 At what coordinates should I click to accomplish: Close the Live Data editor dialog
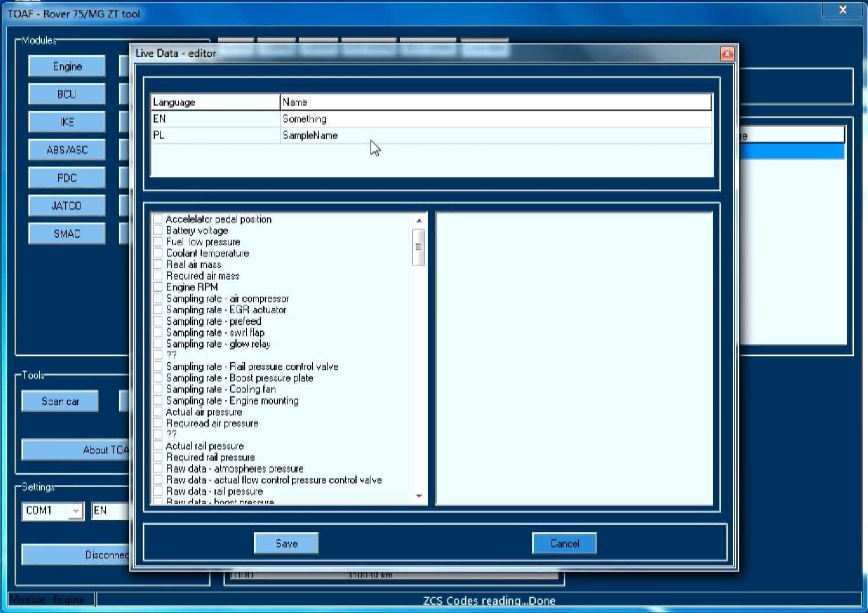pos(727,54)
